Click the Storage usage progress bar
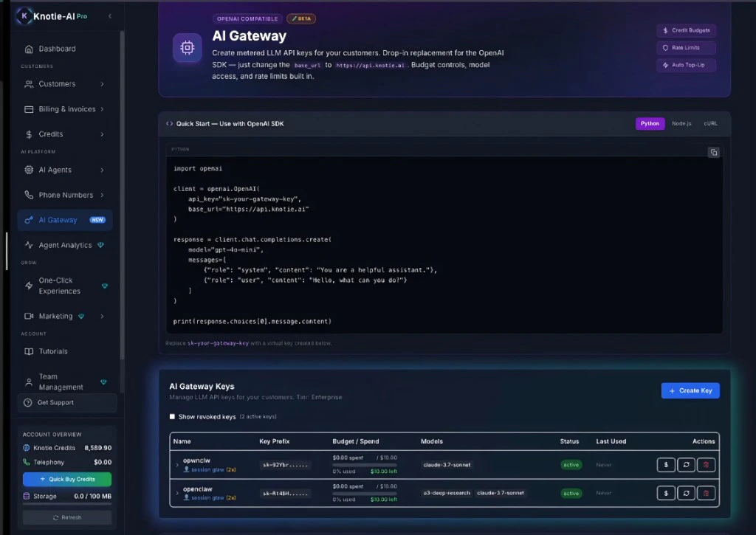This screenshot has width=756, height=535. pyautogui.click(x=67, y=503)
